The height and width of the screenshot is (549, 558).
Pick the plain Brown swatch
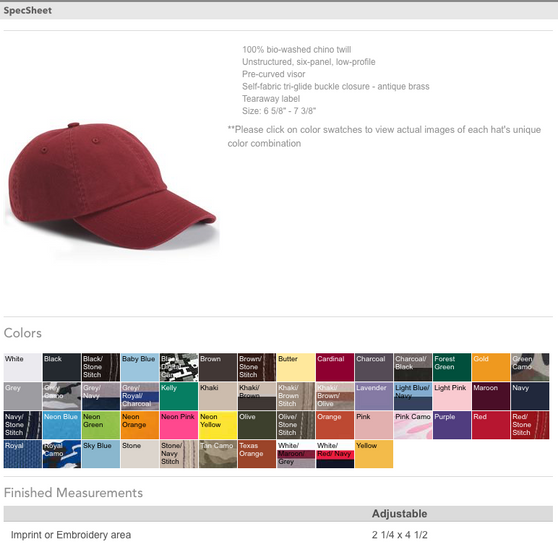[218, 367]
